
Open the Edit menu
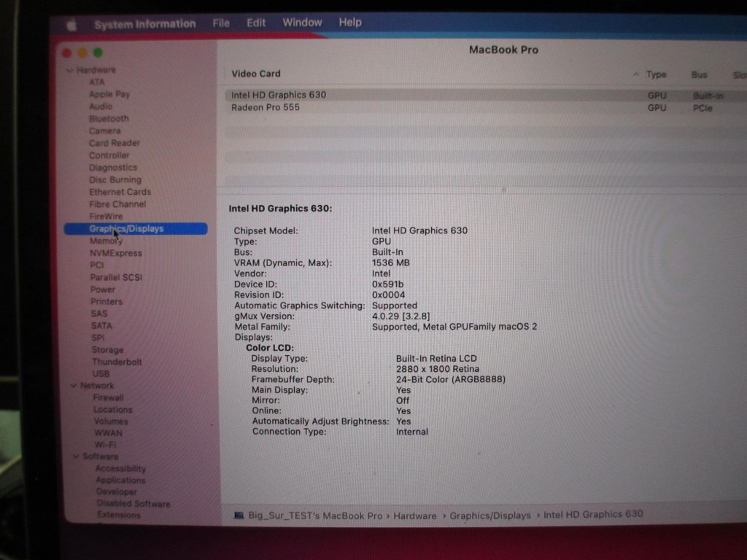(x=256, y=23)
